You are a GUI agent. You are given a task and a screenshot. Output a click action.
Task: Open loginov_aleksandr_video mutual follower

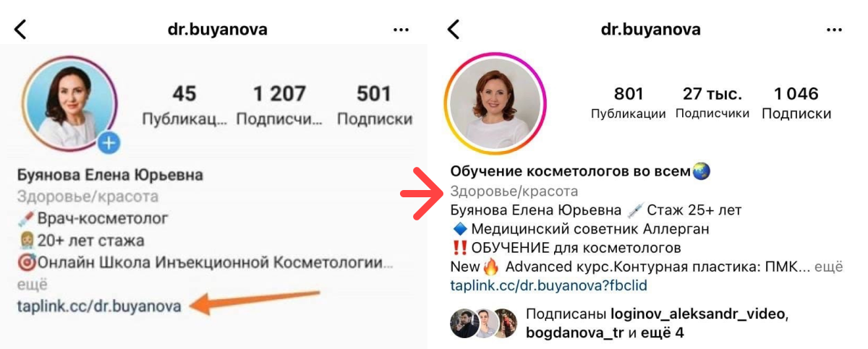[699, 314]
